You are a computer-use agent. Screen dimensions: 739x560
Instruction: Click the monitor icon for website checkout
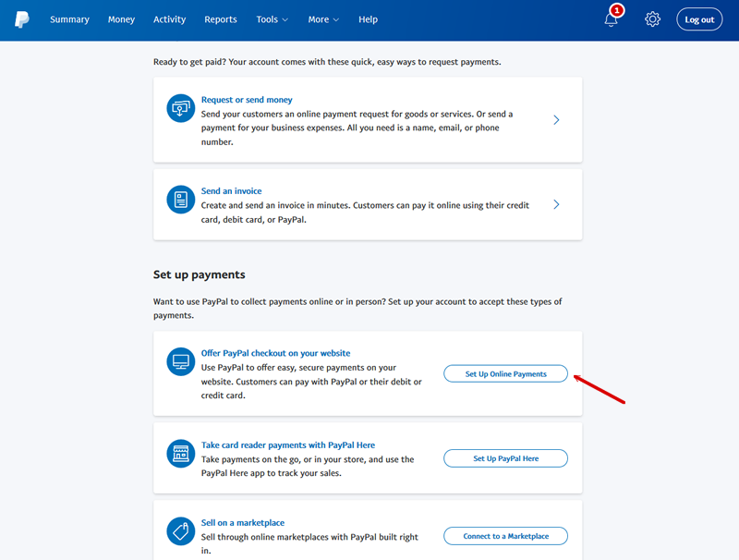point(180,361)
